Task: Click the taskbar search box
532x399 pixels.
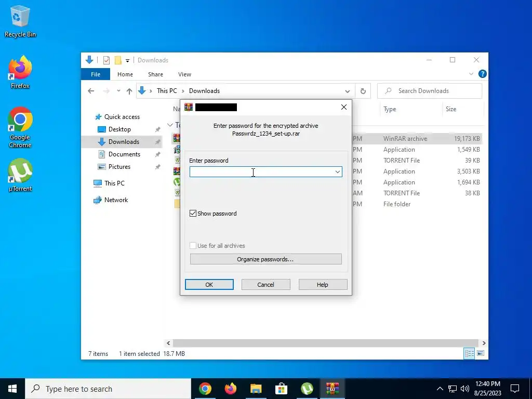Action: click(108, 389)
